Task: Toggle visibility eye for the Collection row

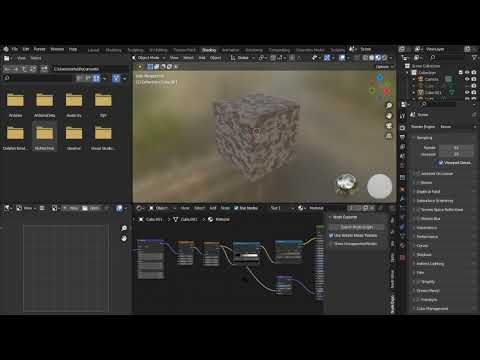Action: click(x=467, y=73)
